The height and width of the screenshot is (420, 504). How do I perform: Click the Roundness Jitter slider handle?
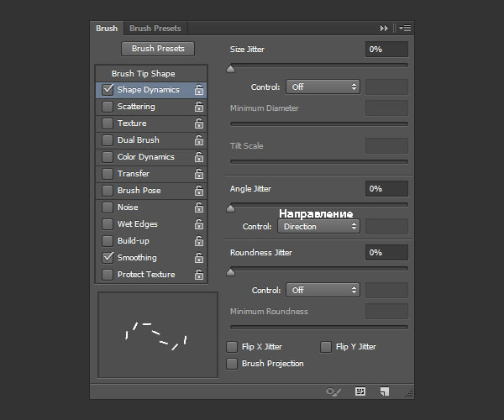click(x=230, y=272)
